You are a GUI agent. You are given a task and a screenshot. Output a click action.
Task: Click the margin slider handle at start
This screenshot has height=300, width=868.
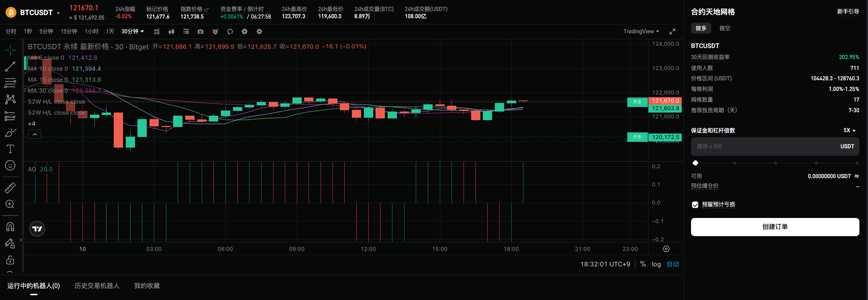tap(695, 163)
